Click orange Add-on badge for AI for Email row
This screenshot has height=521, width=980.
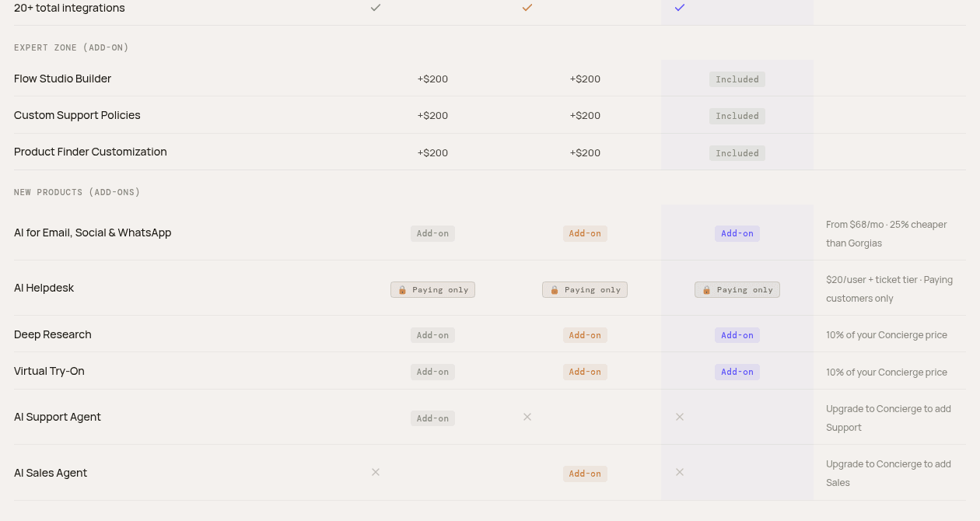click(585, 233)
